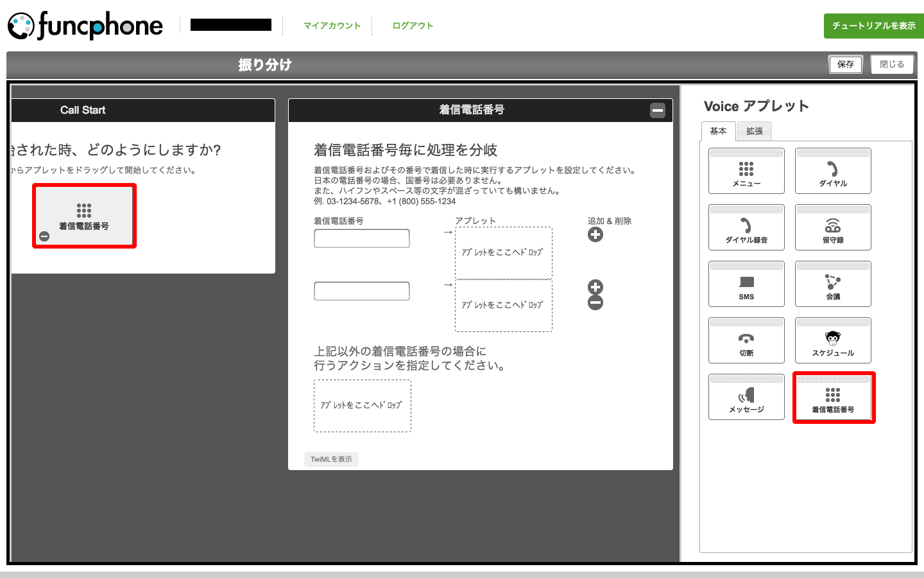The height and width of the screenshot is (578, 924).
Task: Select the SMS applet
Action: point(746,284)
